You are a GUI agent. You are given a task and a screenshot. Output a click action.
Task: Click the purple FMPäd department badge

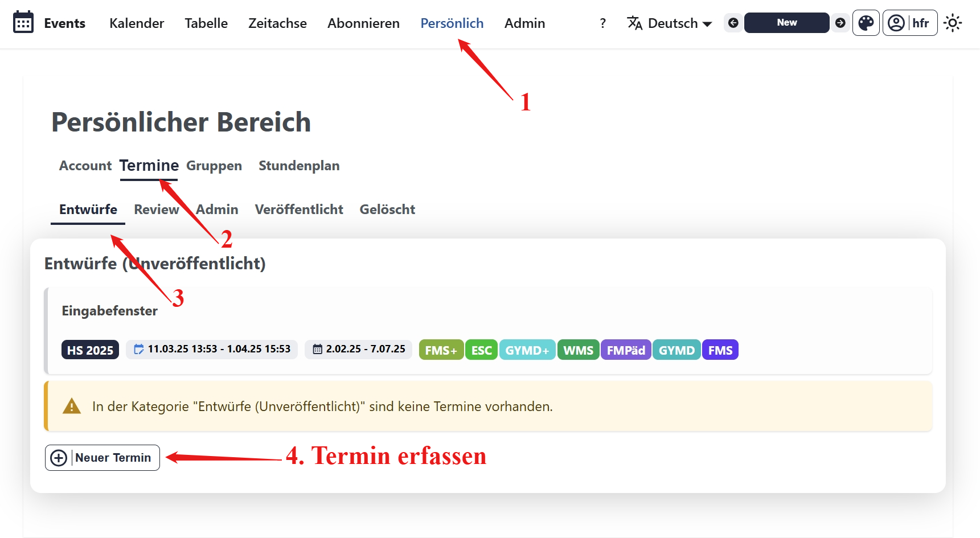point(626,350)
